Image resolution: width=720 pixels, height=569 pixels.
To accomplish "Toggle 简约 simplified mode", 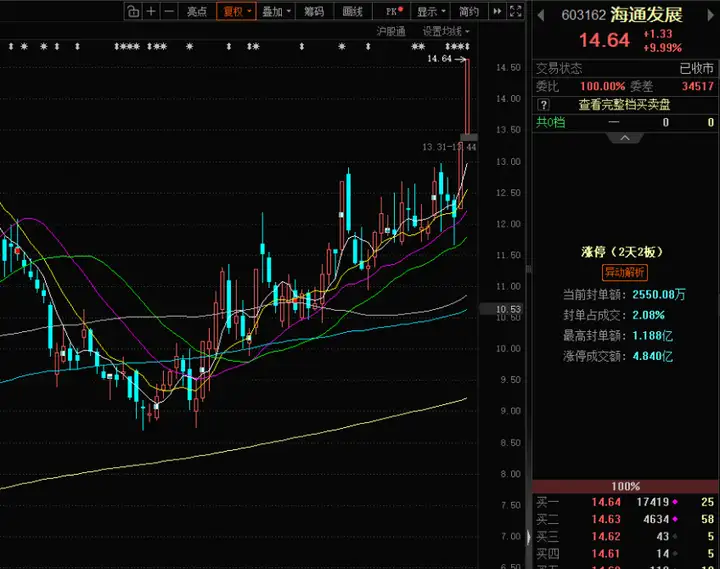I will 469,11.
